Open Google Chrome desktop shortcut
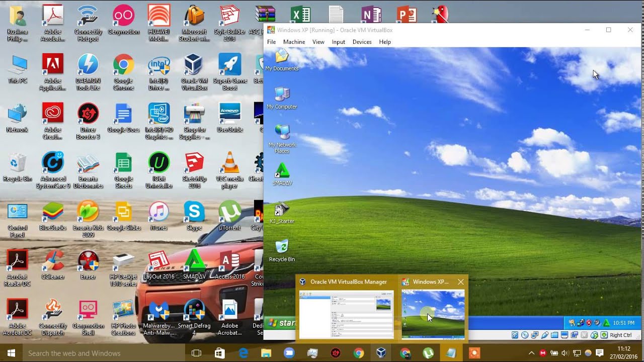The height and width of the screenshot is (362, 644). coord(123,72)
